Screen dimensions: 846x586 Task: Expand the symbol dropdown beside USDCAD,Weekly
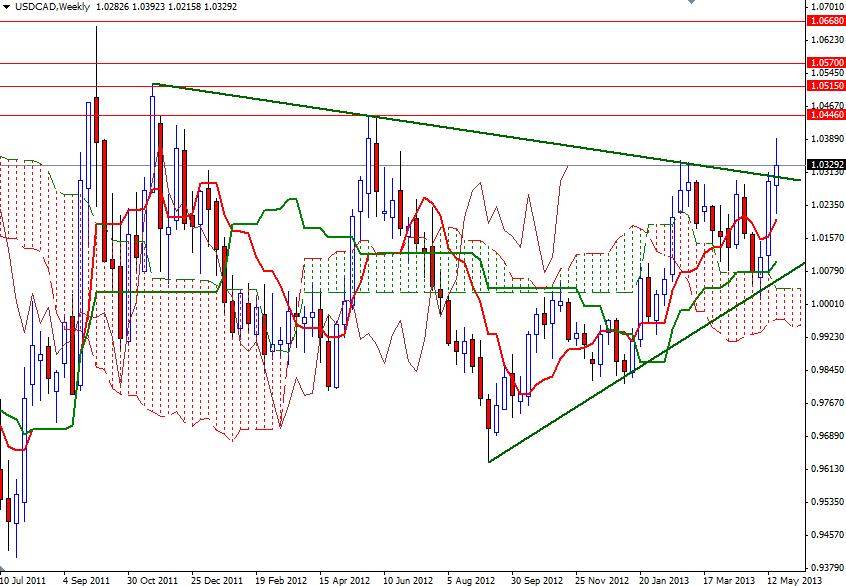8,6
